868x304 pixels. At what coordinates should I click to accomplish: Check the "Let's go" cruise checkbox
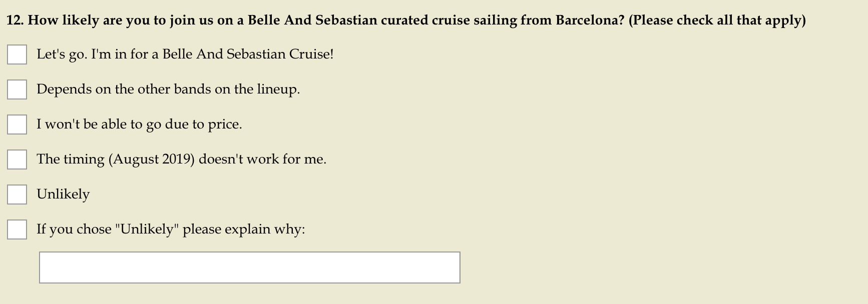[17, 54]
